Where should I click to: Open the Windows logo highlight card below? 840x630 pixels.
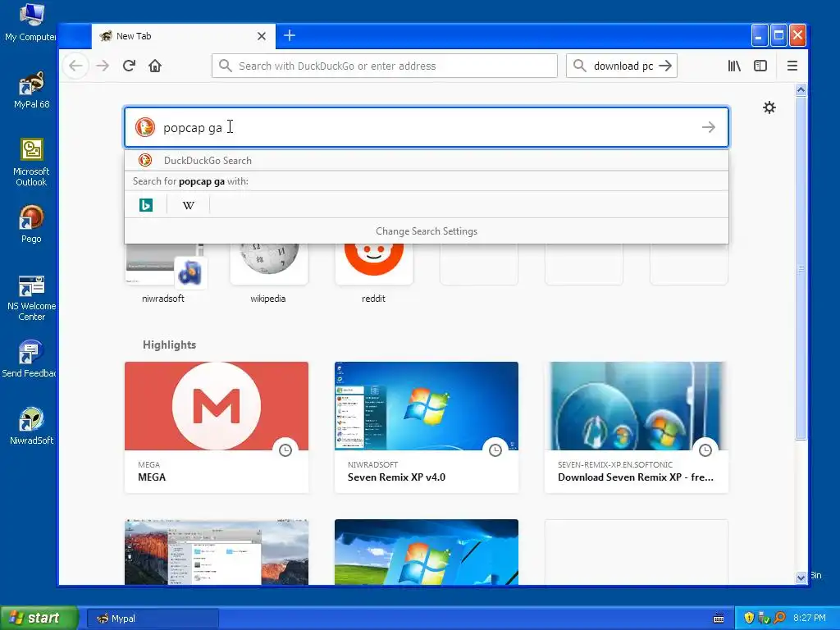(427, 552)
